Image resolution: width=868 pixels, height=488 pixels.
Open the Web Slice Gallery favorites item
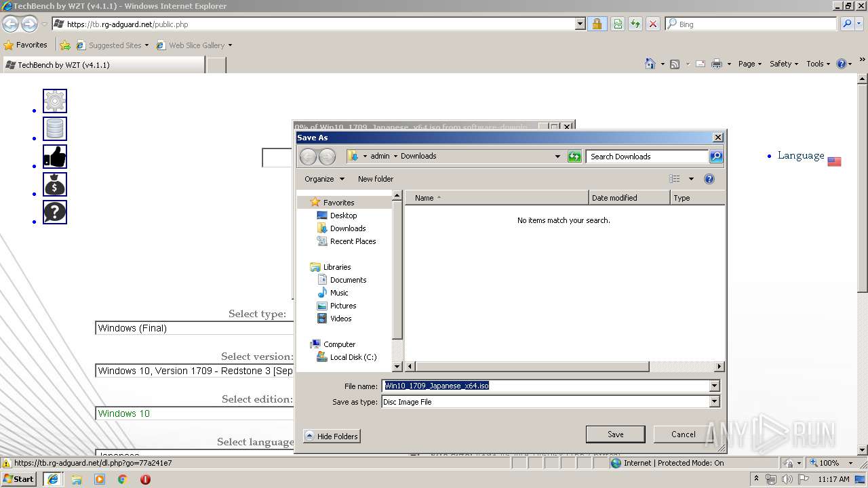pyautogui.click(x=194, y=45)
